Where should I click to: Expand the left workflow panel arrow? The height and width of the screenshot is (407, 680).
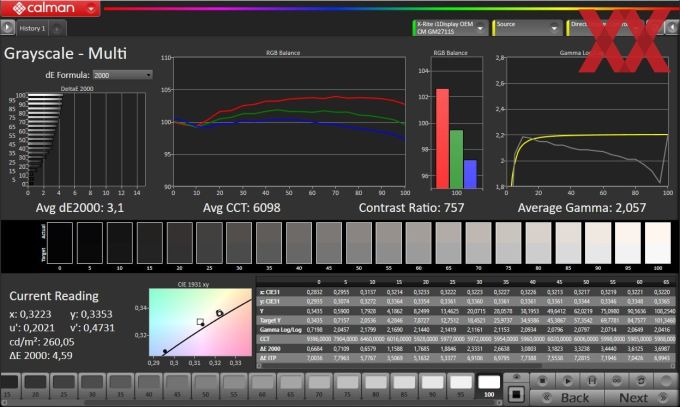7,27
